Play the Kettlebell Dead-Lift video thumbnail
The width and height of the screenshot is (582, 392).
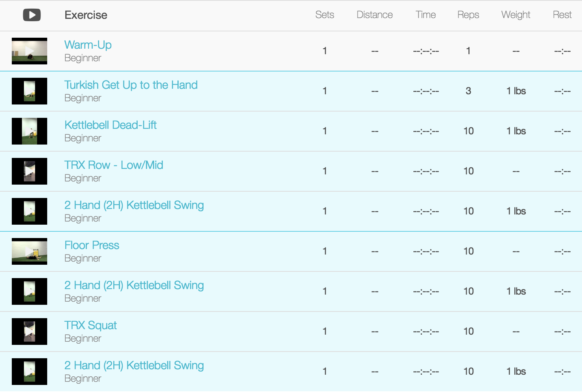click(x=29, y=131)
